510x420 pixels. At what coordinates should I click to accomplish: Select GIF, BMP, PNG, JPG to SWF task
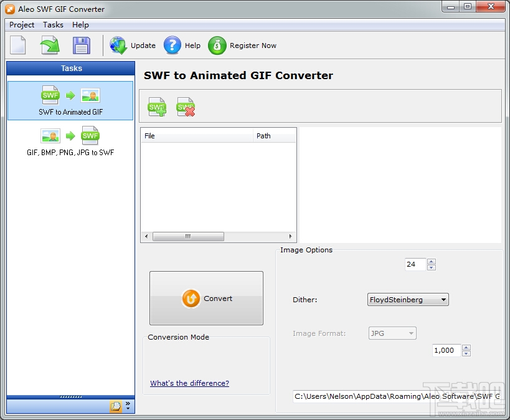coord(70,141)
